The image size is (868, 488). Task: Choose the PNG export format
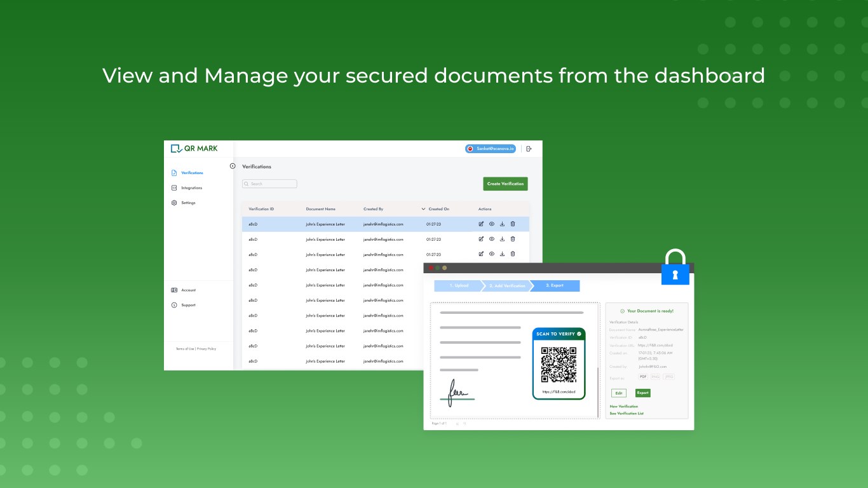coord(656,377)
